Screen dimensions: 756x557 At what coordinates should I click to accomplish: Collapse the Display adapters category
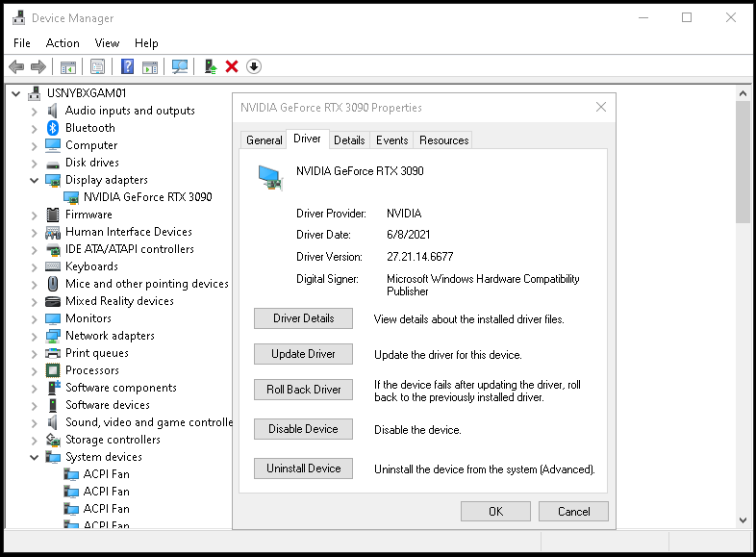point(35,180)
